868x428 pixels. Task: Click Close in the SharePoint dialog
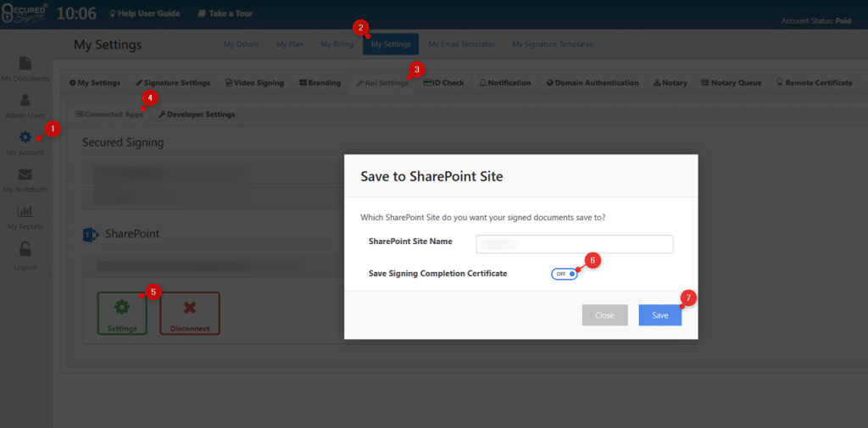(605, 315)
